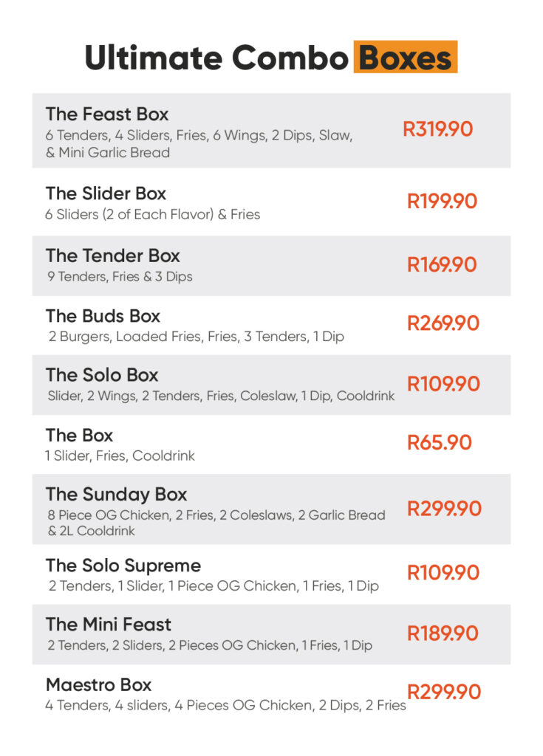Pick The Solo Box title
The width and height of the screenshot is (543, 756).
102,375
